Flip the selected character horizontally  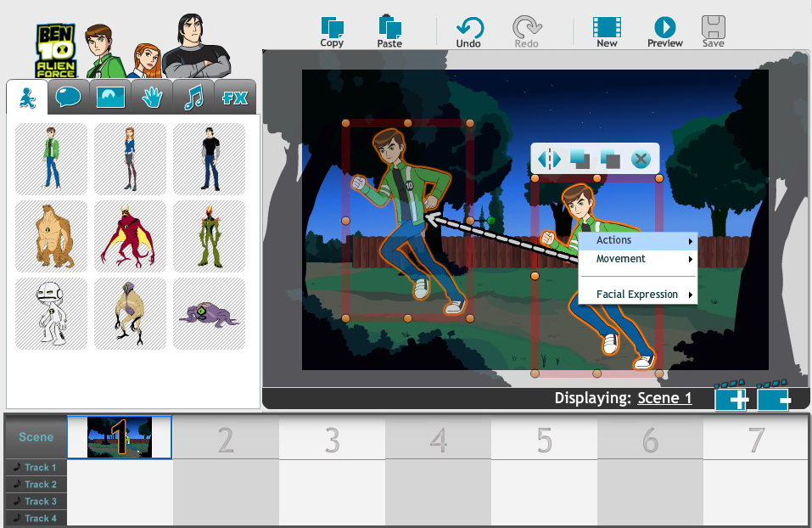(550, 159)
